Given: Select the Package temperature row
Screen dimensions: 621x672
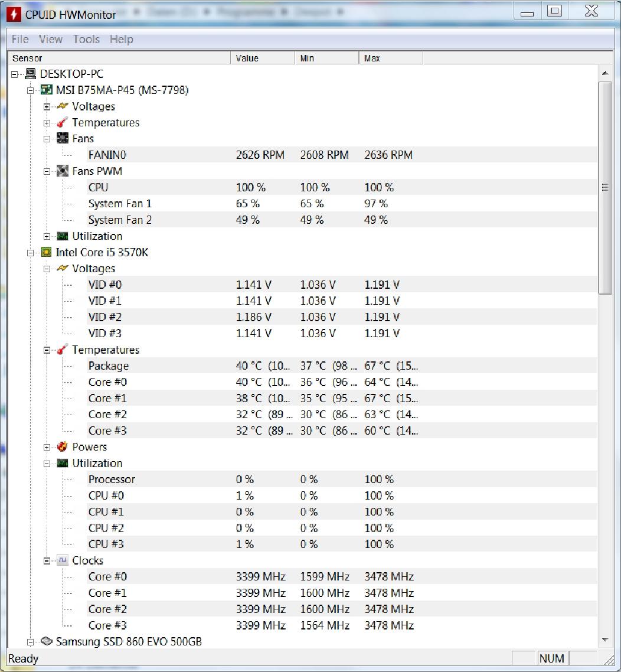Looking at the screenshot, I should pos(342,366).
